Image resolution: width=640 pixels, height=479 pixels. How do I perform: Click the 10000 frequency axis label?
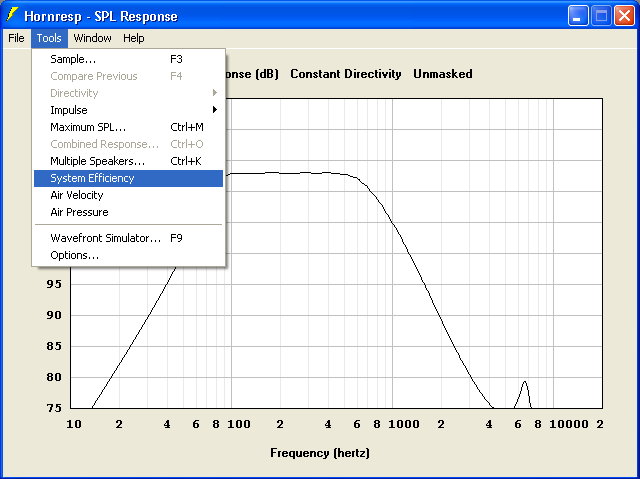pyautogui.click(x=569, y=424)
